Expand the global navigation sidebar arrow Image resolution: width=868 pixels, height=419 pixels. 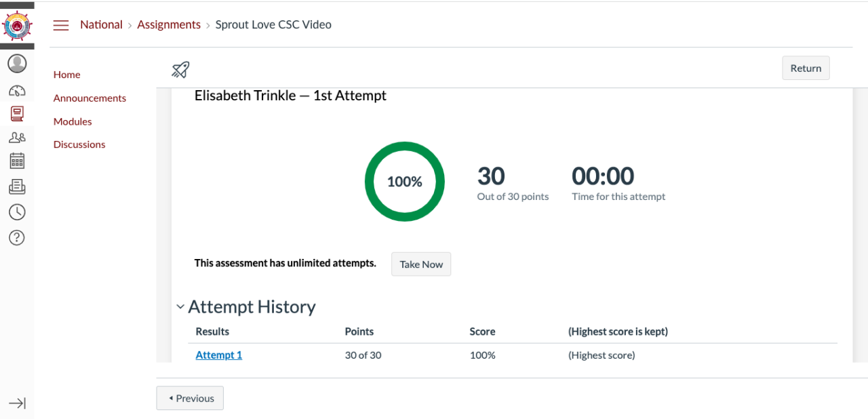point(17,403)
